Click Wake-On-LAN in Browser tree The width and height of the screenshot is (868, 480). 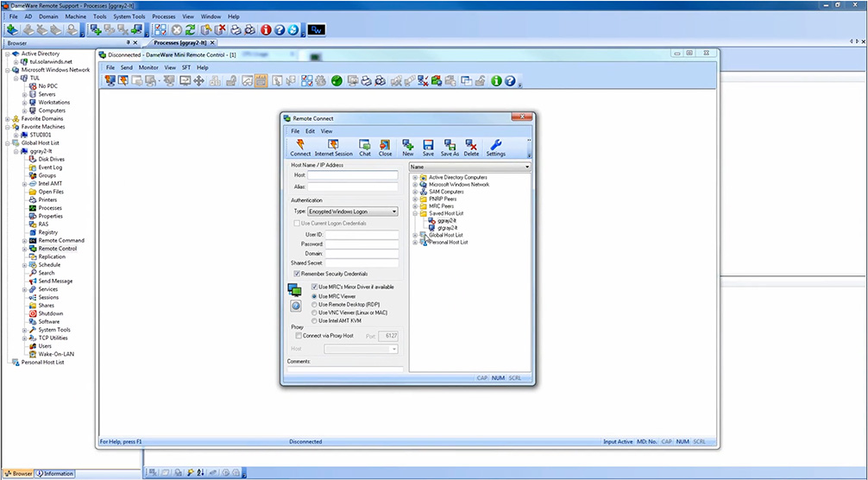coord(56,354)
